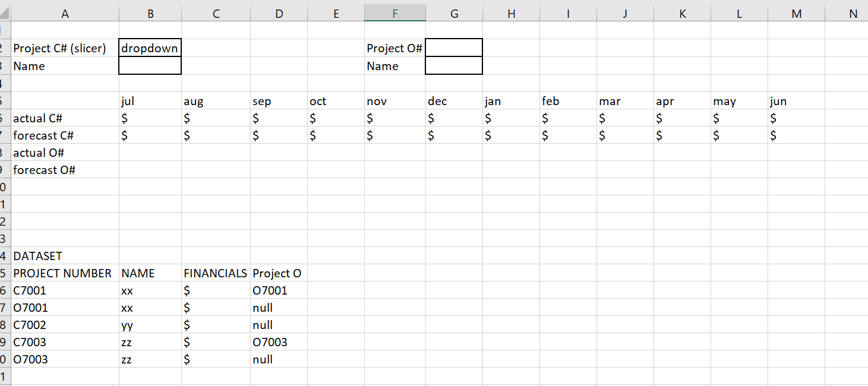The image size is (868, 386).
Task: Click the empty Name box under dropdown
Action: coord(150,66)
